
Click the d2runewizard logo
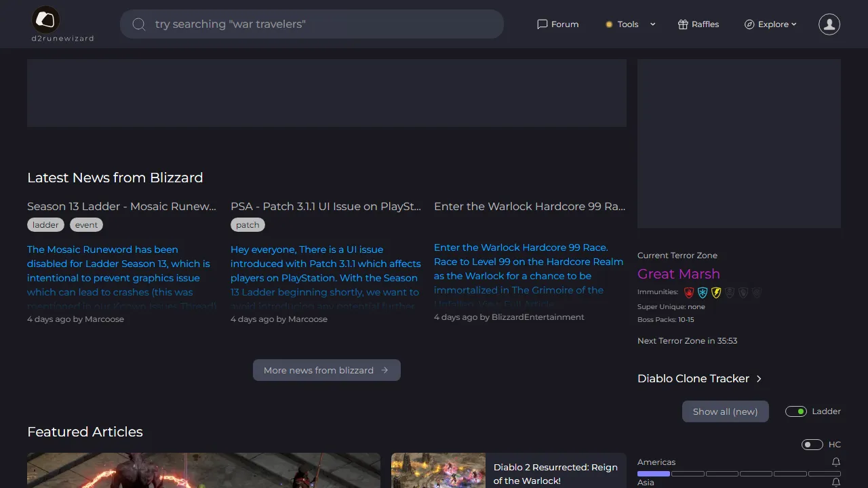click(45, 20)
